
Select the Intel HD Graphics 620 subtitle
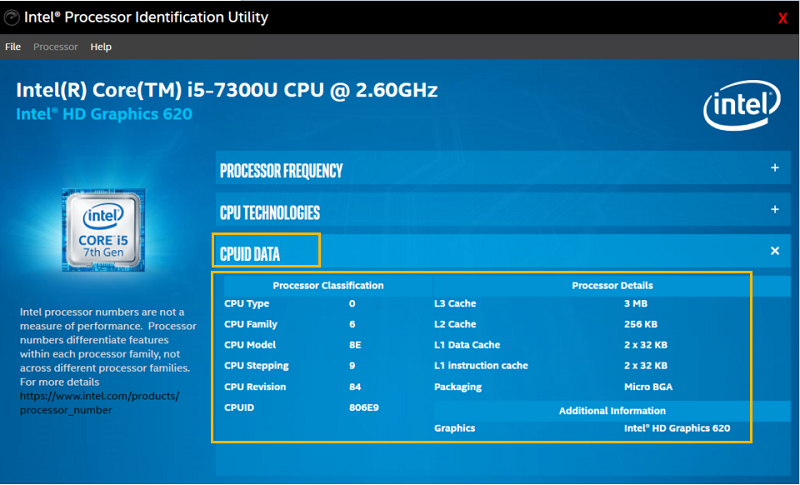pos(104,114)
